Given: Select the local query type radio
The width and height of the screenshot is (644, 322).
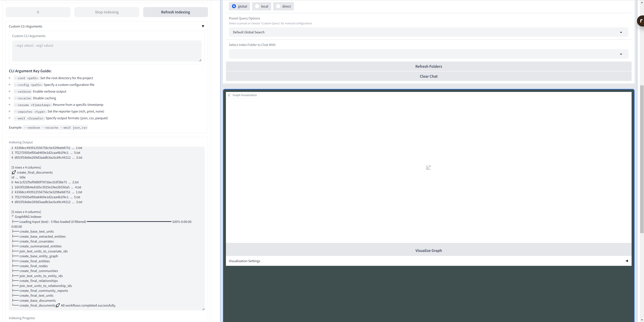Looking at the screenshot, I should pyautogui.click(x=257, y=6).
